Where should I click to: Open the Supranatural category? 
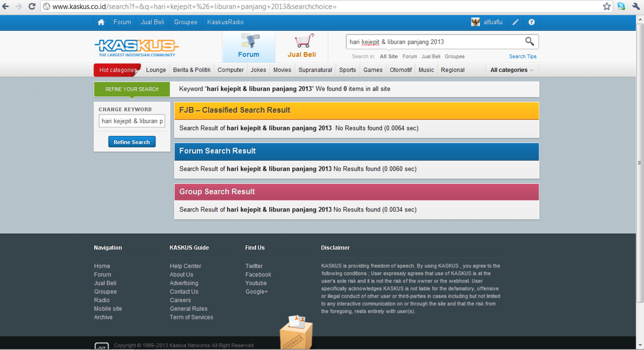click(x=315, y=70)
